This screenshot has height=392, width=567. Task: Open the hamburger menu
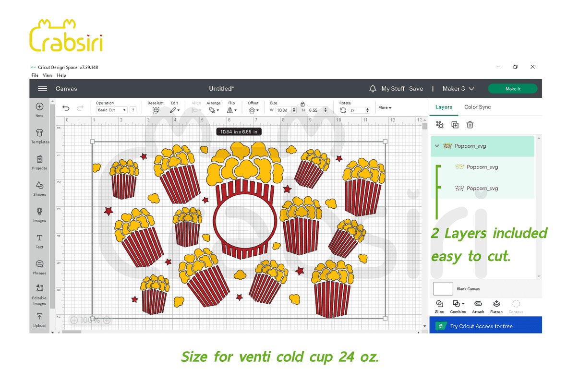coord(43,89)
